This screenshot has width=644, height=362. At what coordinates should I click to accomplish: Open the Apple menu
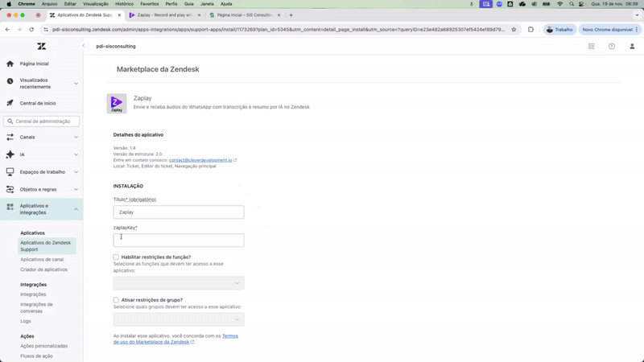point(9,4)
